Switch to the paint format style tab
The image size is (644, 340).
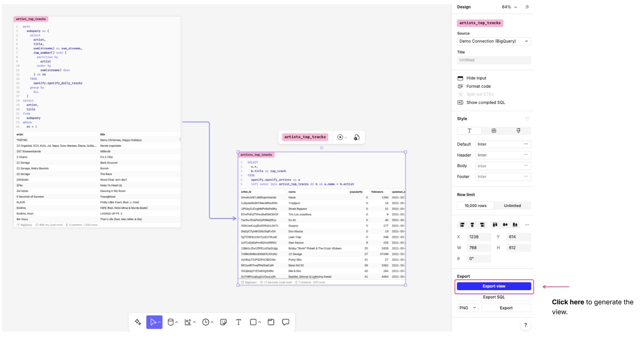click(518, 131)
